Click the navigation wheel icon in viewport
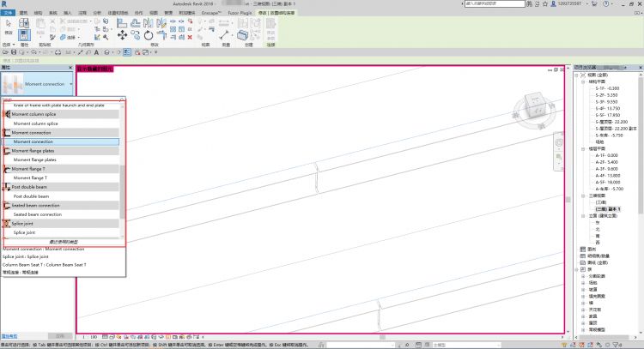The height and width of the screenshot is (349, 644). coord(559,142)
